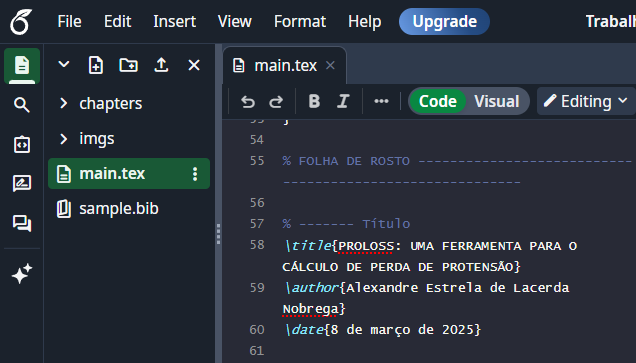Screen dimensions: 636x363
Task: Close the file tree panel
Action: (194, 65)
